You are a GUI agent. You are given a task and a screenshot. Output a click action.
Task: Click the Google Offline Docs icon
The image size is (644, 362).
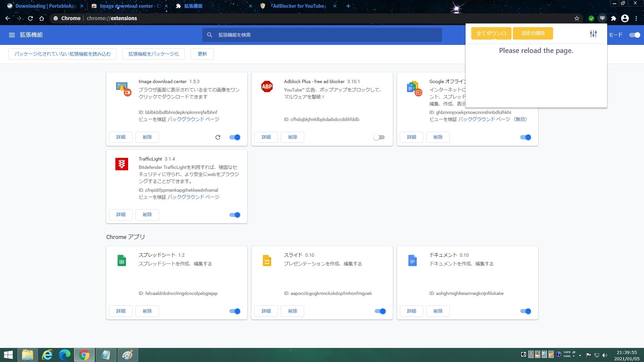point(414,88)
